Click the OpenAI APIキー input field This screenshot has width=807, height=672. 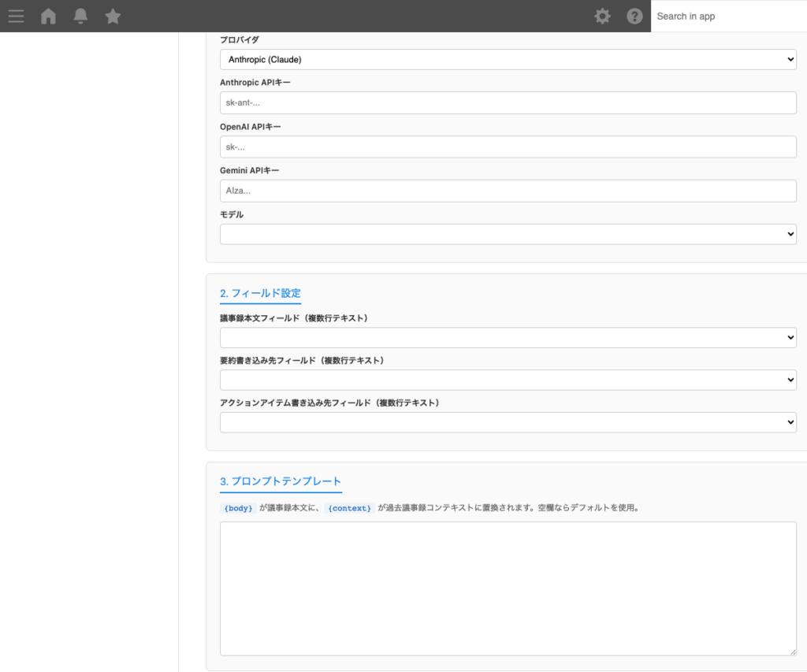click(507, 147)
